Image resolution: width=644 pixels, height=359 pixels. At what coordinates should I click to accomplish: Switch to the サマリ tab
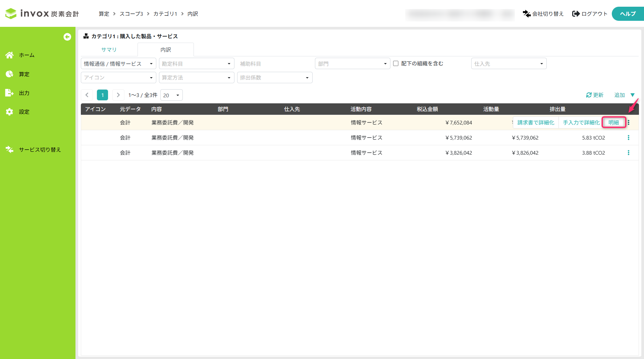[x=109, y=50]
